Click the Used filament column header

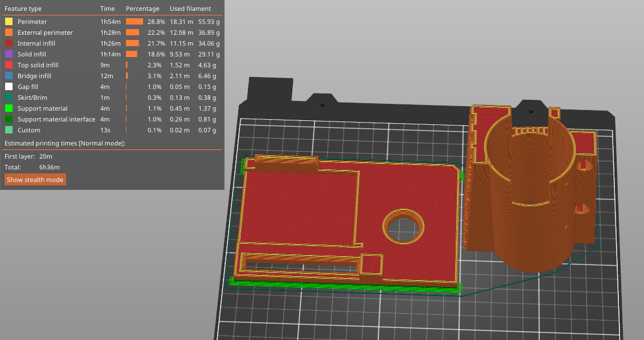[190, 9]
